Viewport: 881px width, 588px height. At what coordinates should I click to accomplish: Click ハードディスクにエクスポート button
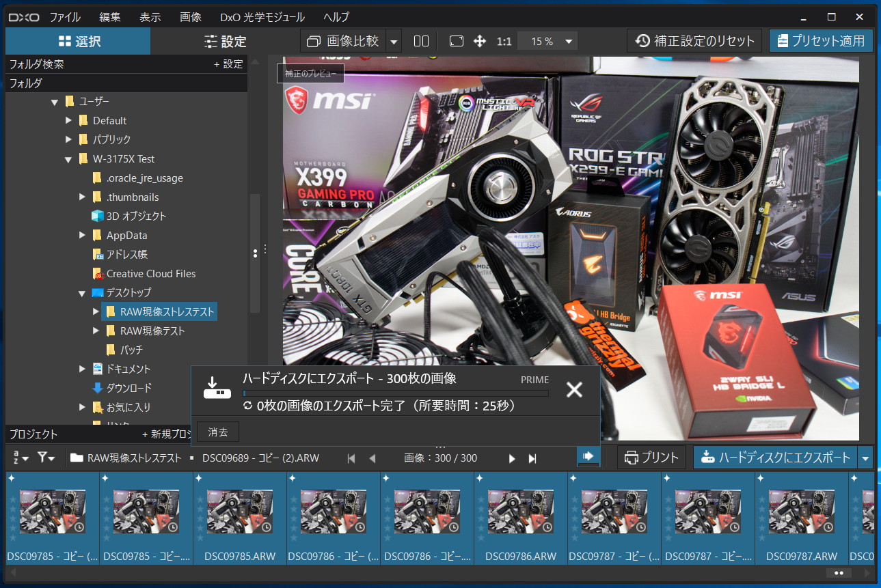(x=776, y=458)
